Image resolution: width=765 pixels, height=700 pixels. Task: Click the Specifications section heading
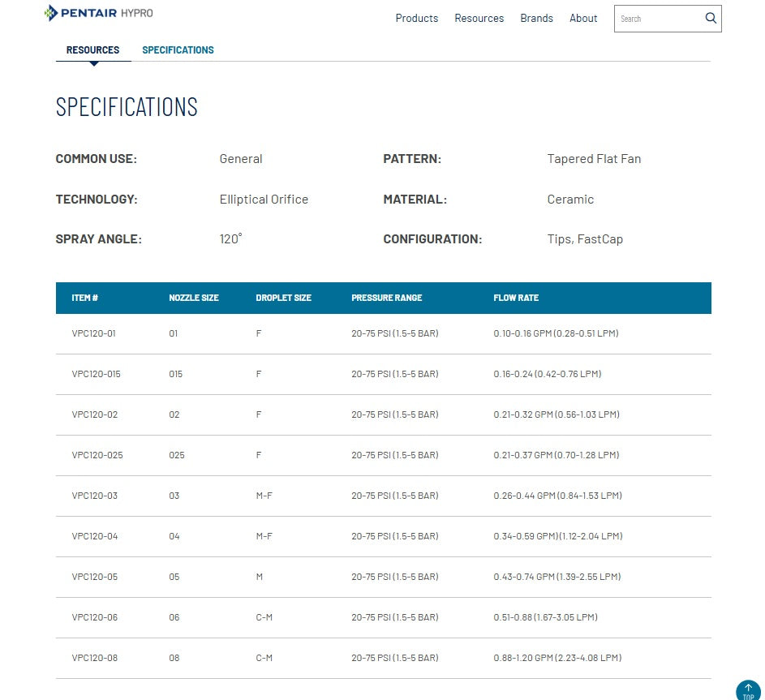pos(127,107)
